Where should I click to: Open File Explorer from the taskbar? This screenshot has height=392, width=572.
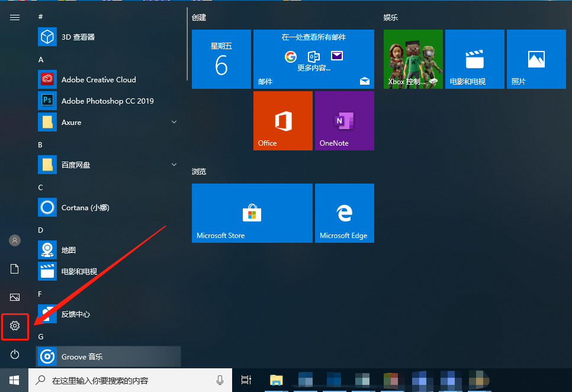point(276,380)
